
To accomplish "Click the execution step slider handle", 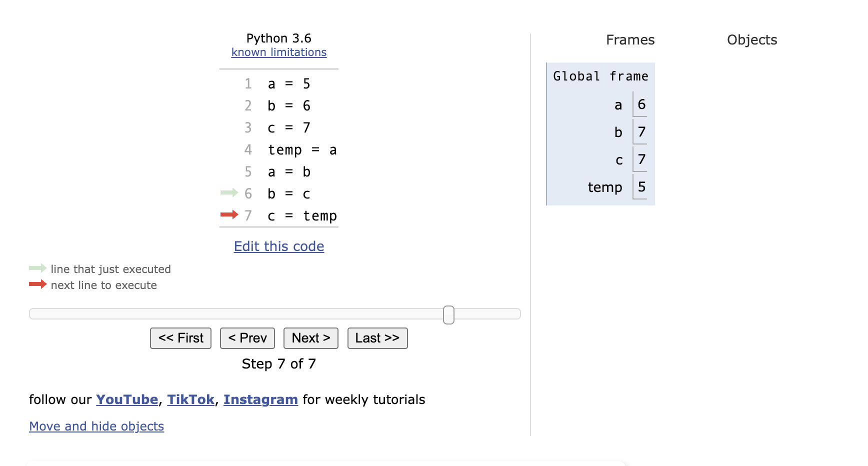I will [x=448, y=314].
